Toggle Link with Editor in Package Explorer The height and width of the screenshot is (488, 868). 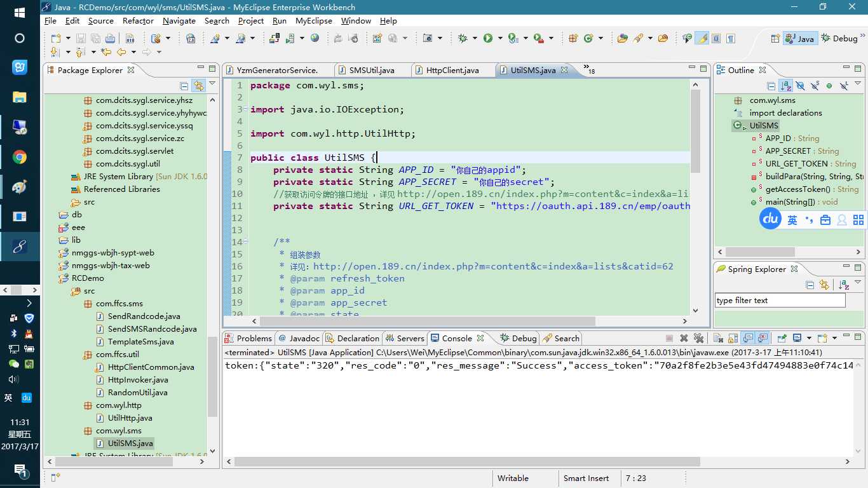[x=199, y=86]
